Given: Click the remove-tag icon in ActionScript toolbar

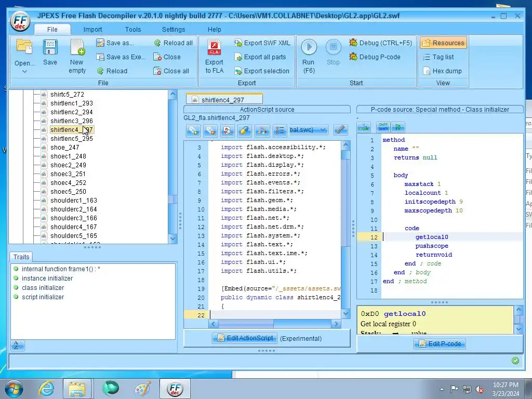Looking at the screenshot, I should (x=210, y=130).
